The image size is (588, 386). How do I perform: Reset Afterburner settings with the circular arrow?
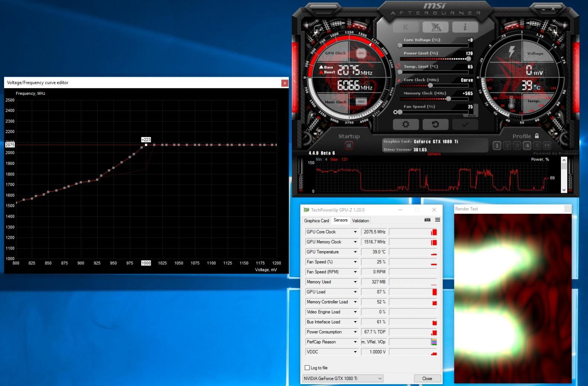pyautogui.click(x=435, y=125)
